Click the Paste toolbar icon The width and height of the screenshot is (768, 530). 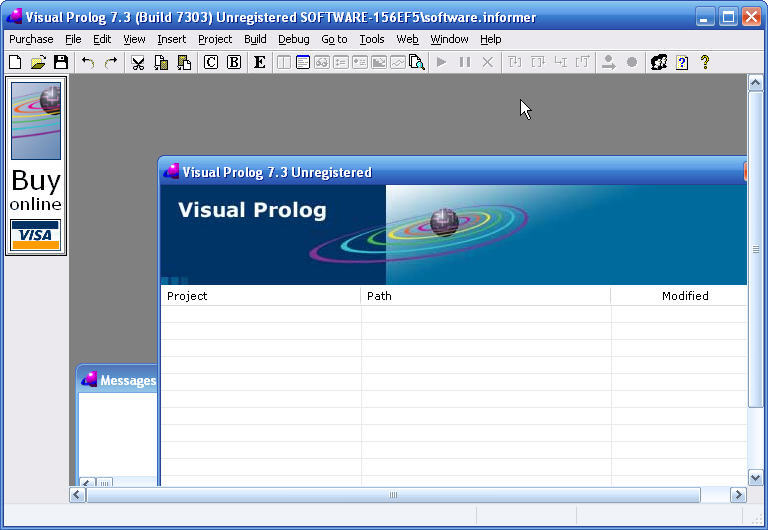click(184, 62)
